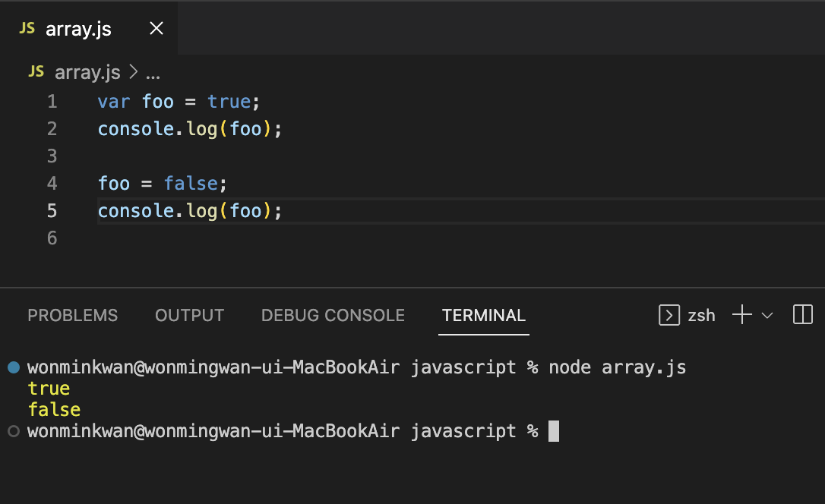Click line number 1 in the gutter
Screen dimensions: 825x504
(52, 102)
